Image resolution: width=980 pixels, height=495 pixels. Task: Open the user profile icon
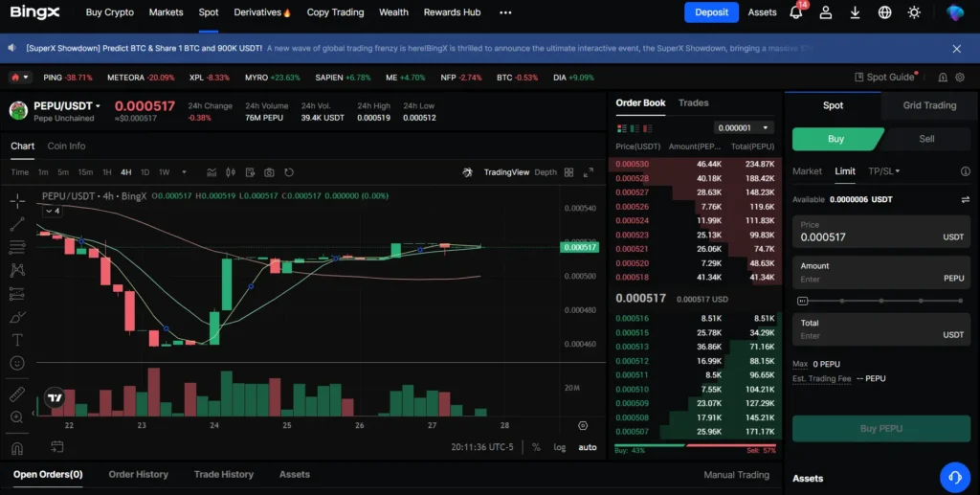826,12
